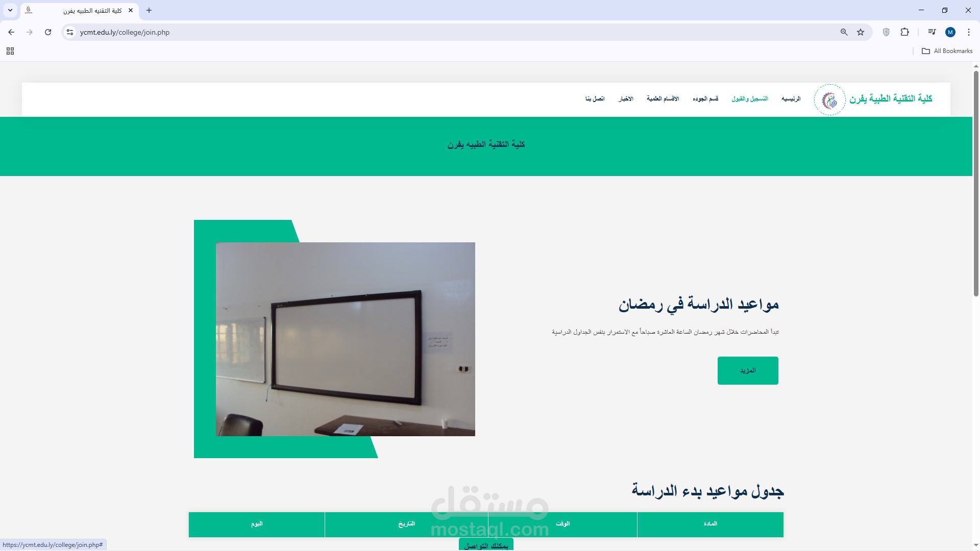The width and height of the screenshot is (980, 551).
Task: Bookmark this page with the star icon
Action: pos(861,32)
